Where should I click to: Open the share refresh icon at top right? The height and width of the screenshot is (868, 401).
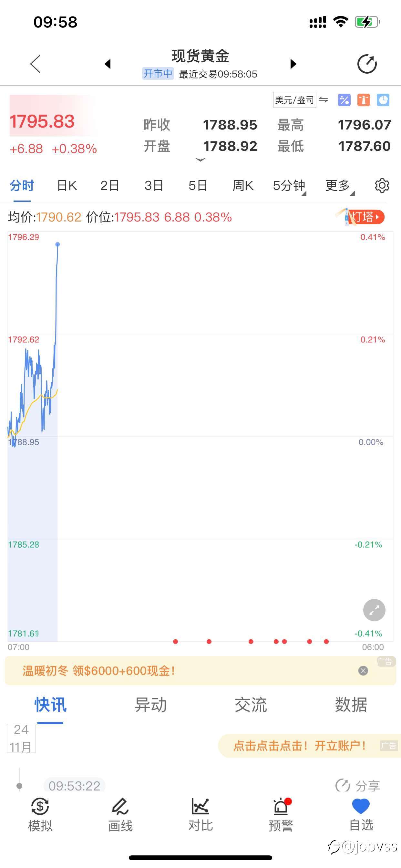[367, 64]
